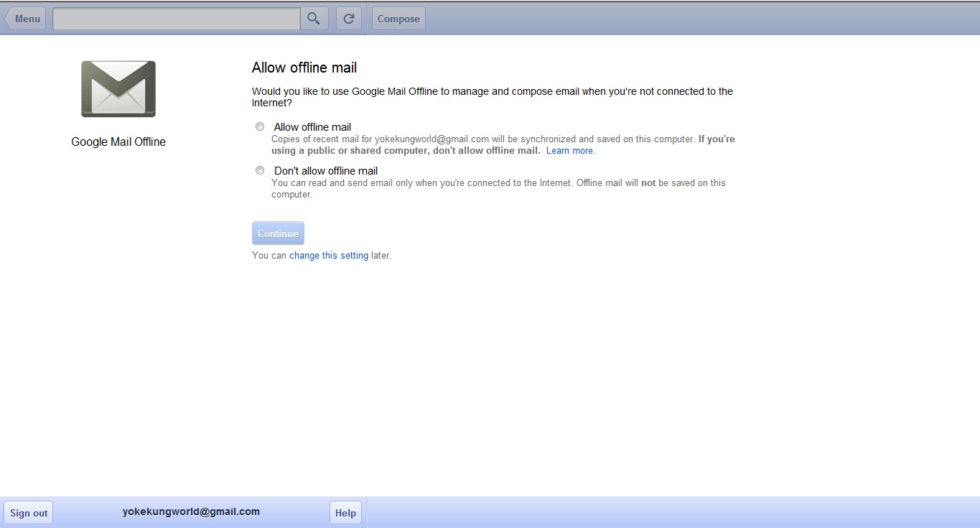Screen dimensions: 980x528
Task: Open the Help button
Action: pos(345,513)
